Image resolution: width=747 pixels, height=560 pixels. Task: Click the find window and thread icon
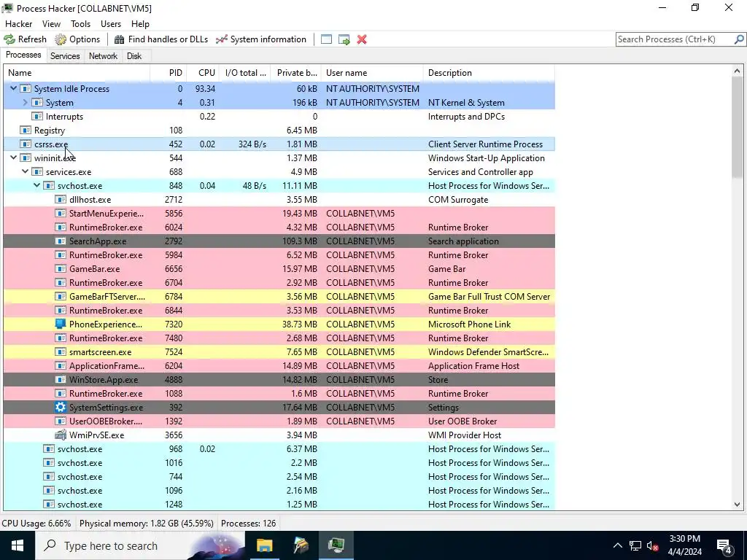(344, 39)
